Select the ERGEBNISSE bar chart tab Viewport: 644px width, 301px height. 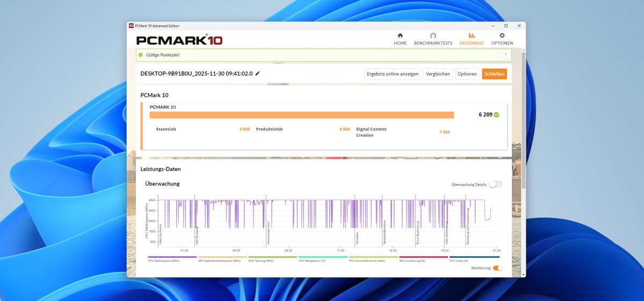472,39
